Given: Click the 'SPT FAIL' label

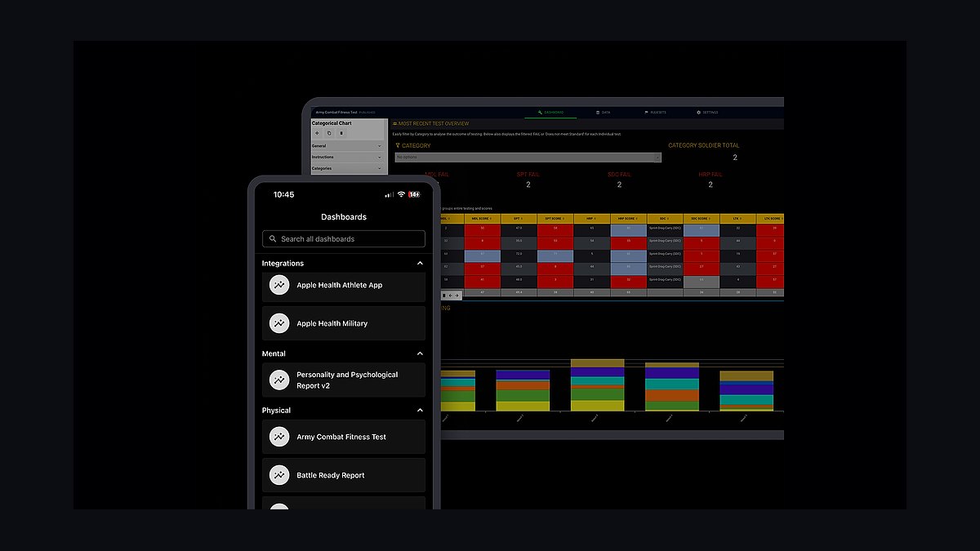Looking at the screenshot, I should pyautogui.click(x=528, y=174).
